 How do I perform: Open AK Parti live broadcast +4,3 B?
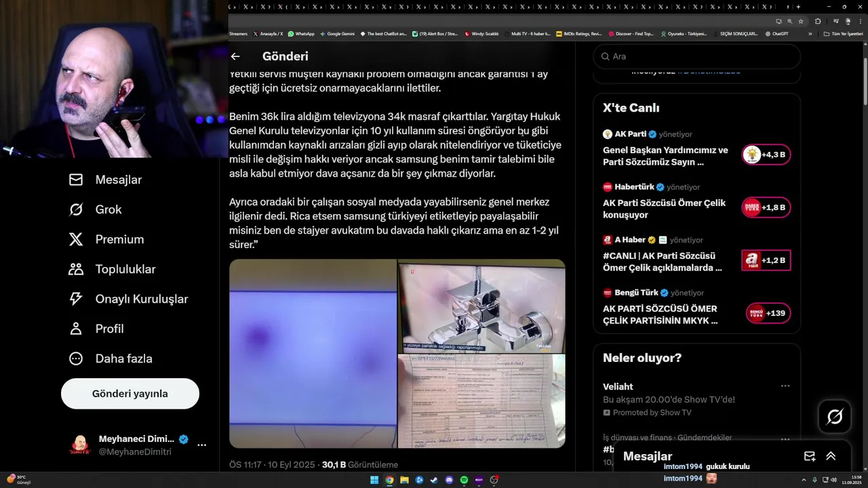[766, 155]
